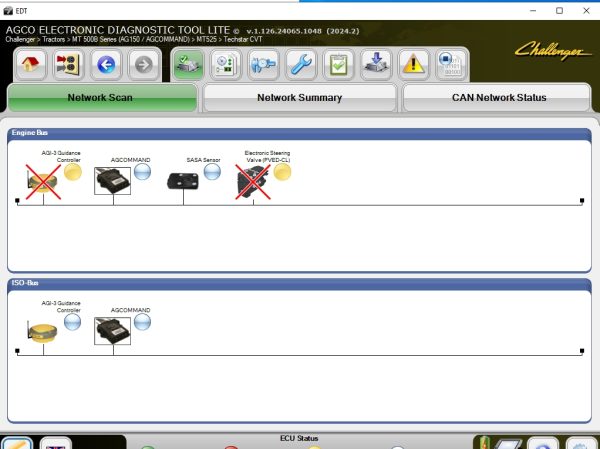Click the ECU Status legend label
The width and height of the screenshot is (600, 449).
coord(299,438)
